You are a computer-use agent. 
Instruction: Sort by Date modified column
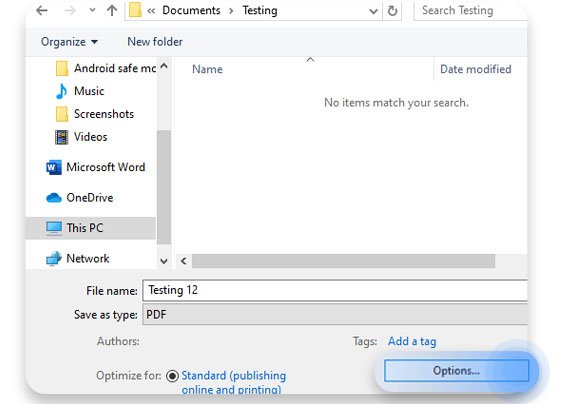[475, 69]
